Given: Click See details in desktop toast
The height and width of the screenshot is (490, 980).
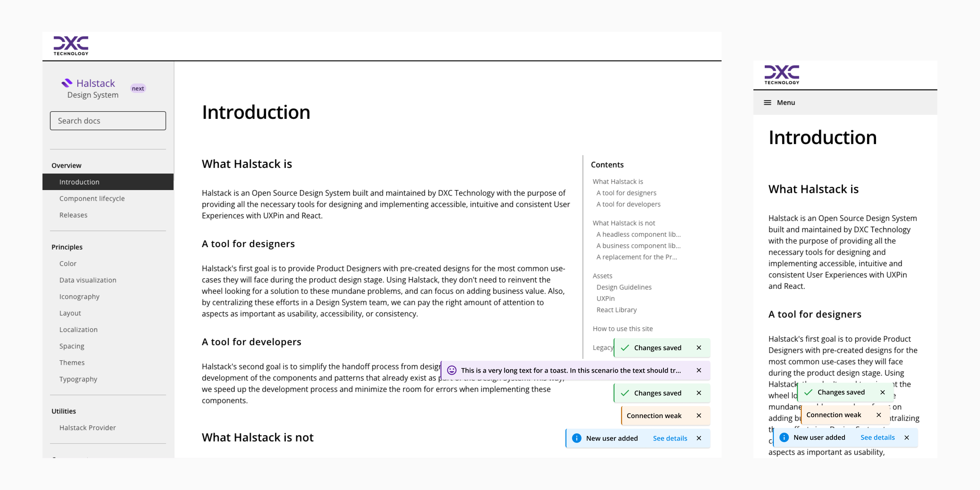Looking at the screenshot, I should pos(669,438).
